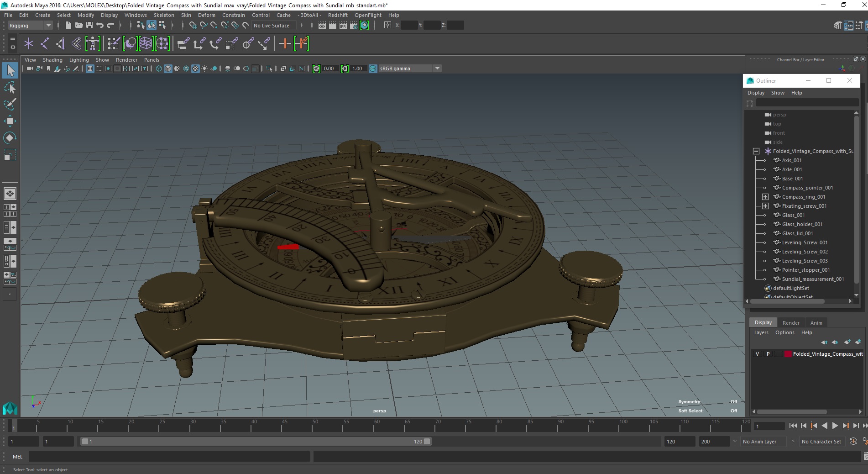Choose the Rotate tool in the toolbox
868x474 pixels.
[x=10, y=138]
